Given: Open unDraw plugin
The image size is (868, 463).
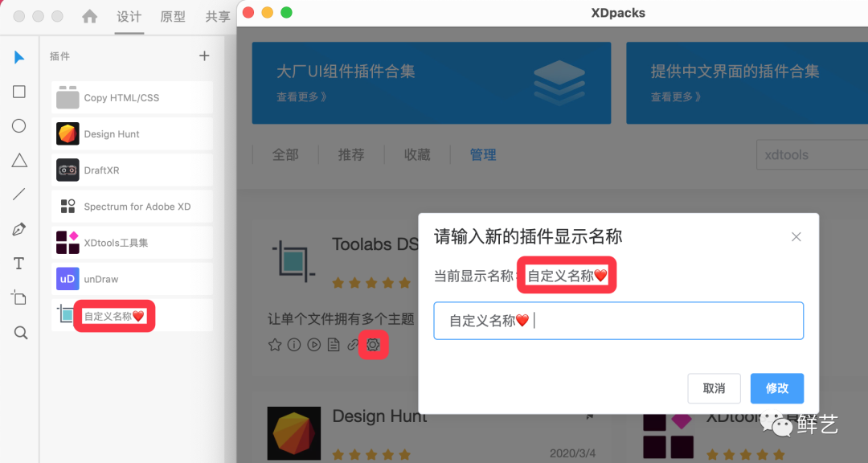Looking at the screenshot, I should (x=133, y=279).
